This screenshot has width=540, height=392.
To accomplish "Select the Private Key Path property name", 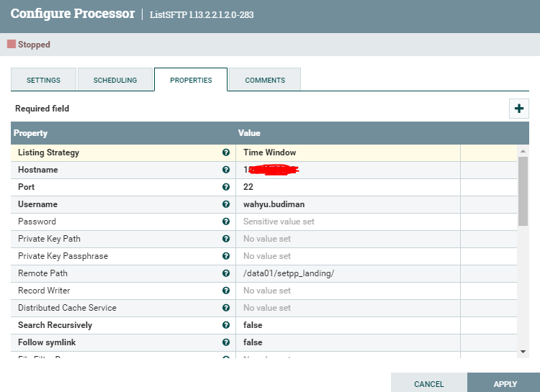I will pyautogui.click(x=49, y=239).
